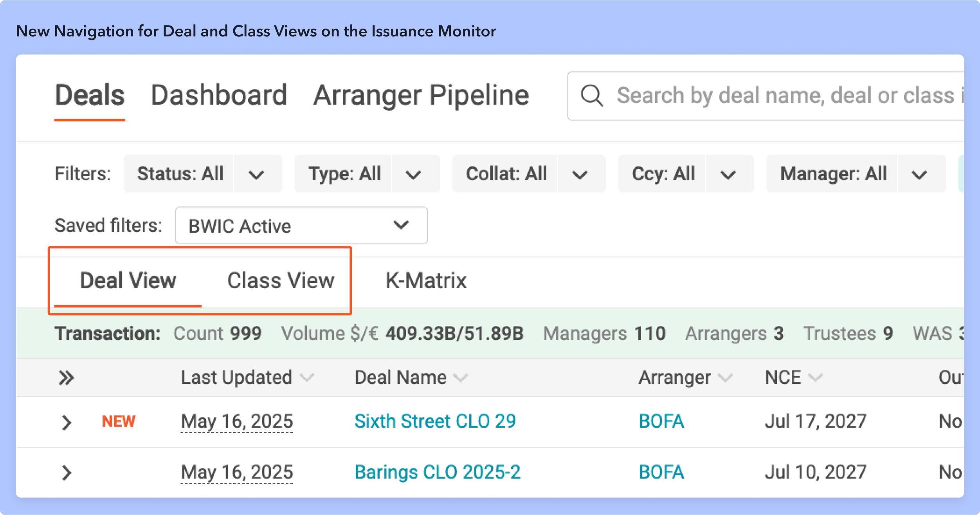Expand the Sixth Street CLO 29 row
The image size is (980, 515).
[x=67, y=422]
